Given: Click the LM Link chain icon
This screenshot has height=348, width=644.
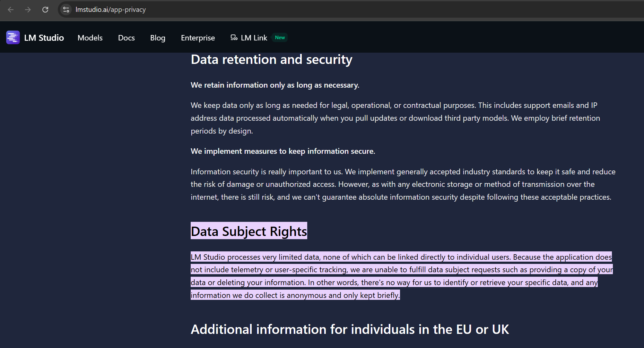Looking at the screenshot, I should pos(234,38).
